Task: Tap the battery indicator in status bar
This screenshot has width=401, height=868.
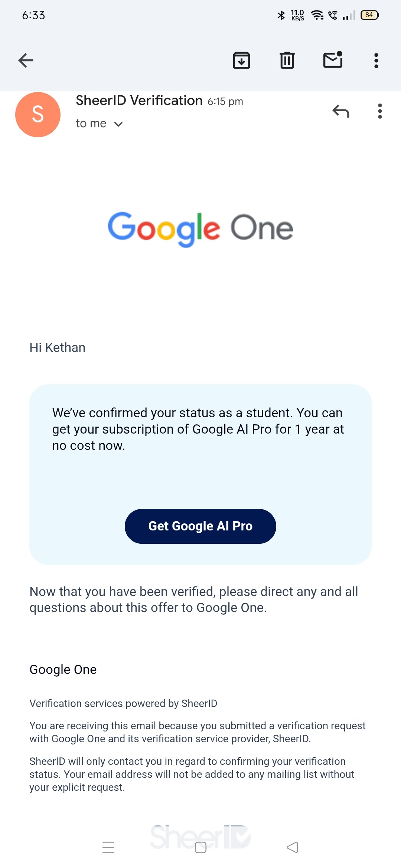Action: point(369,15)
